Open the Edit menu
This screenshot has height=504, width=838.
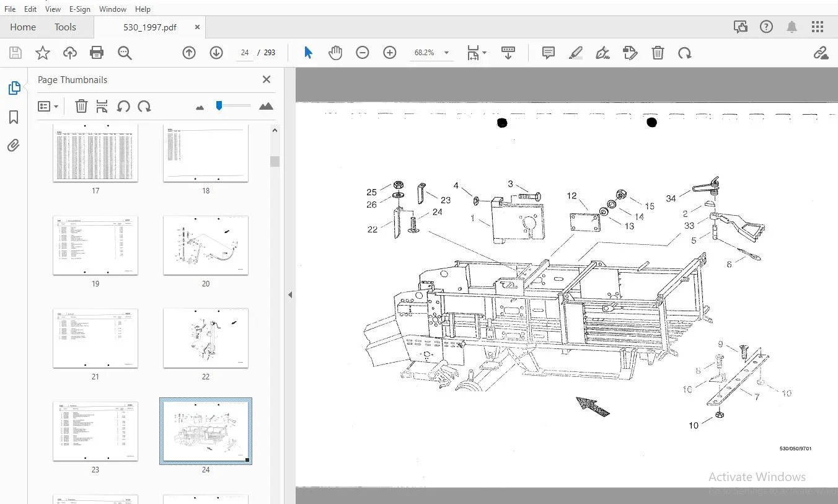tap(30, 9)
